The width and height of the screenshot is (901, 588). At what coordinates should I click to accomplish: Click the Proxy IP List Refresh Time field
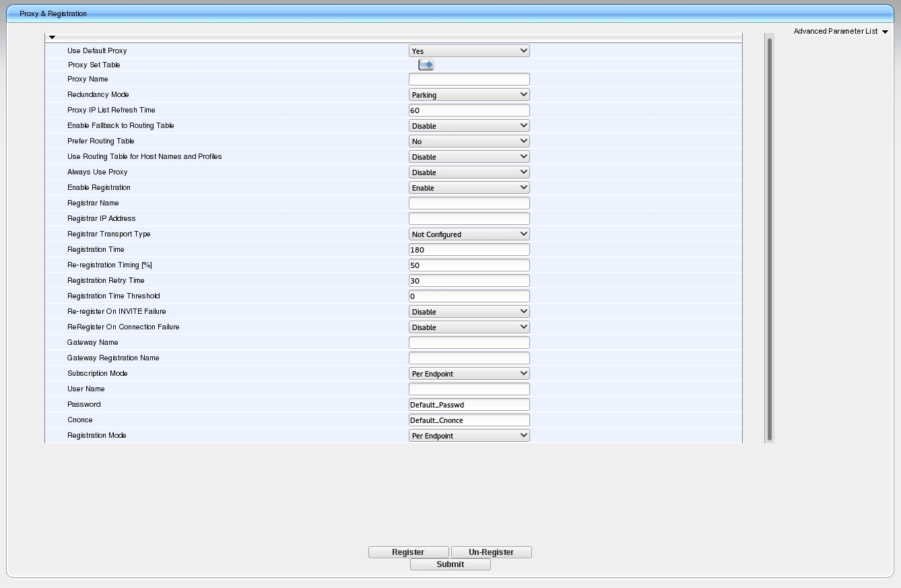(469, 110)
